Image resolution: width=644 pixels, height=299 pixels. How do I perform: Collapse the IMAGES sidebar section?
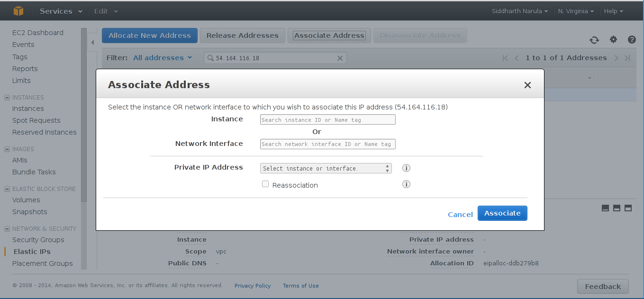(x=7, y=149)
